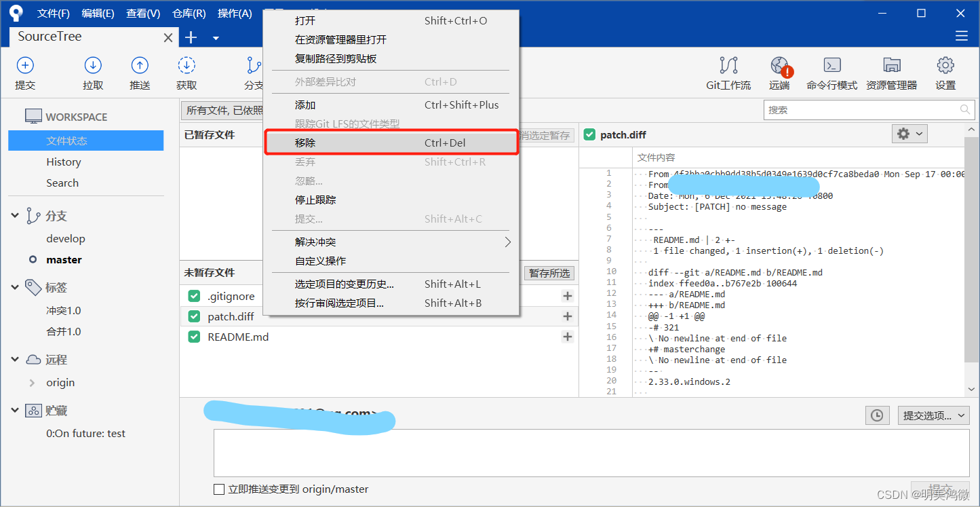Click the SourceTree app logo icon
The width and height of the screenshot is (980, 507).
point(16,13)
